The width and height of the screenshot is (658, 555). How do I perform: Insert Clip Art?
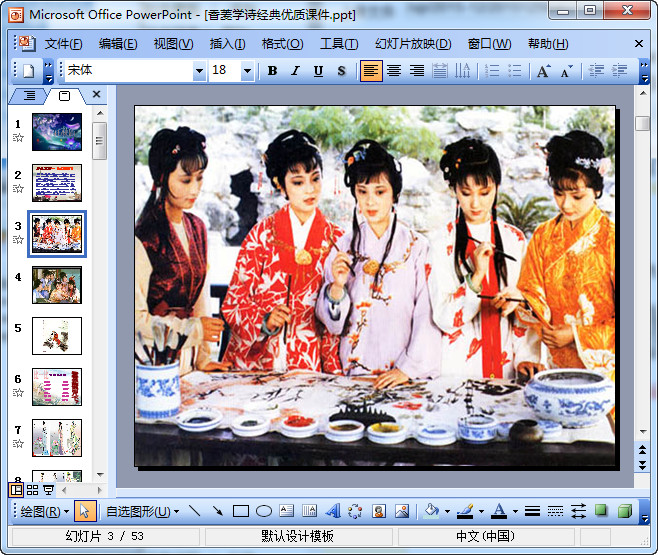(x=379, y=511)
